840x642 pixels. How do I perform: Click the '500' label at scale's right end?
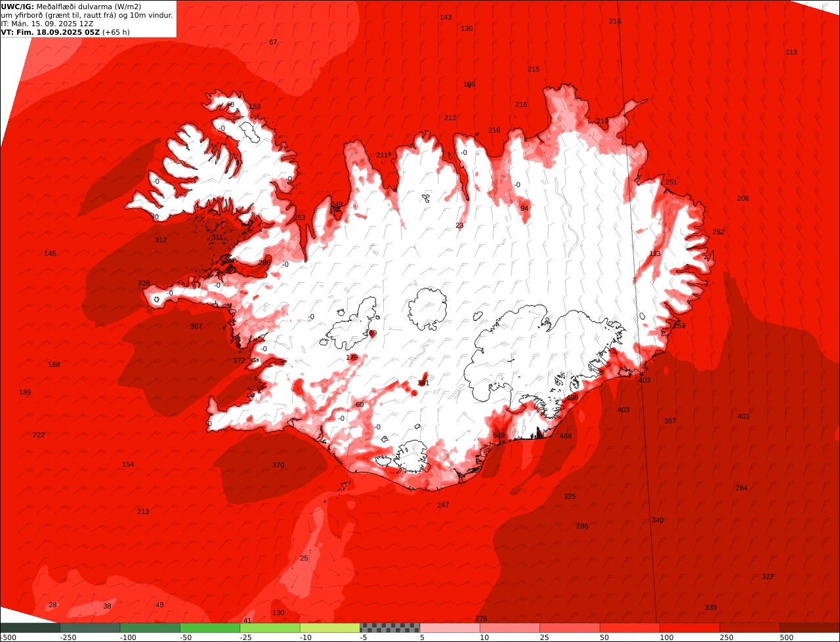click(x=786, y=637)
